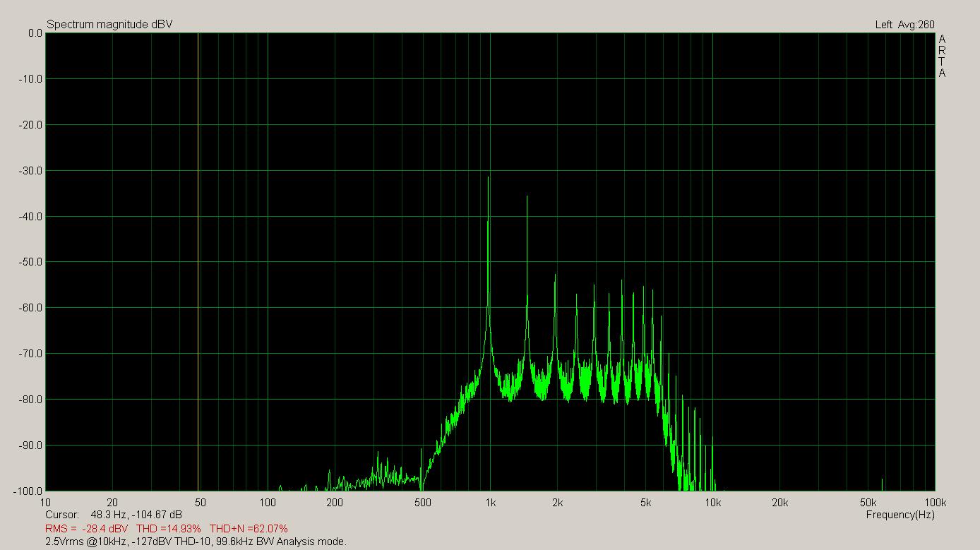Click the '-40.0' y-axis label
Image resolution: width=980 pixels, height=550 pixels.
click(x=30, y=217)
